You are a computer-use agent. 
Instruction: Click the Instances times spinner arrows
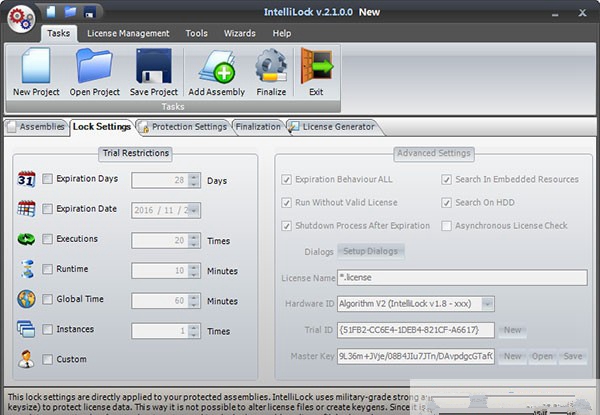click(x=194, y=331)
